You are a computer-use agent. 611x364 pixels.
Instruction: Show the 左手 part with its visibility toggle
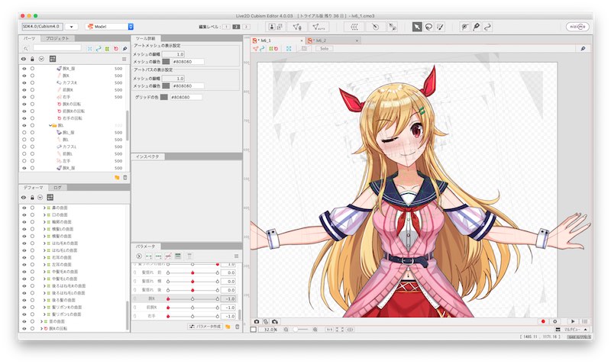click(24, 161)
